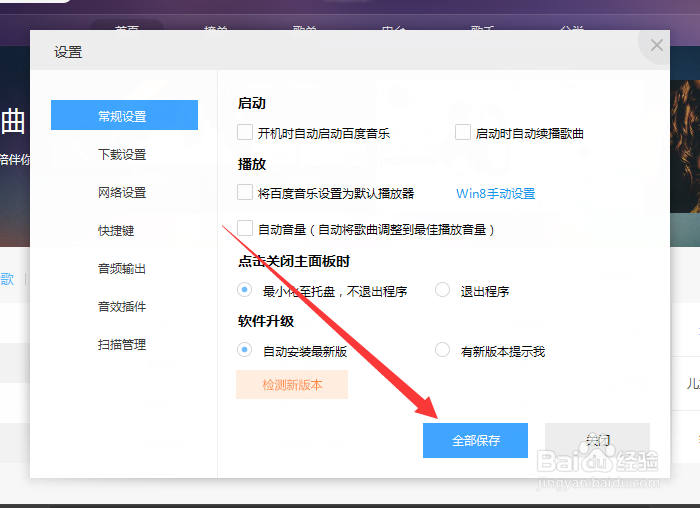Screen dimensions: 700x508
Task: Toggle the 自动音量 checkbox
Action: click(x=245, y=228)
